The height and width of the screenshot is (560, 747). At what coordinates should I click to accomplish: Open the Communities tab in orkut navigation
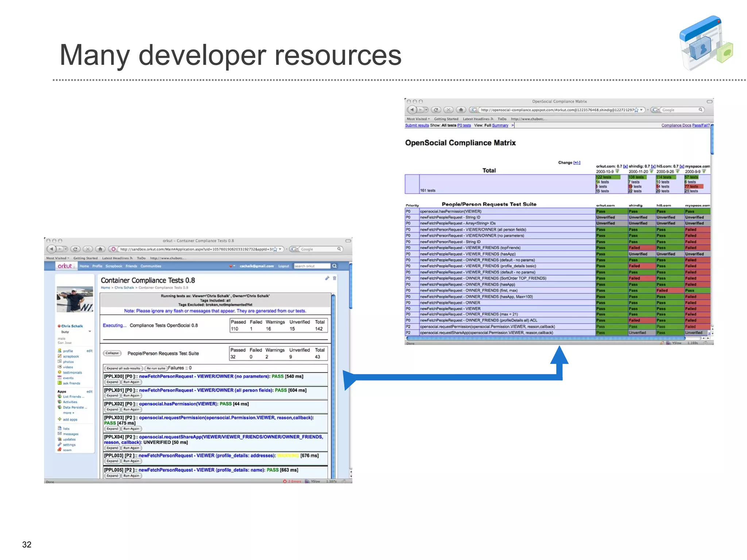(x=151, y=266)
